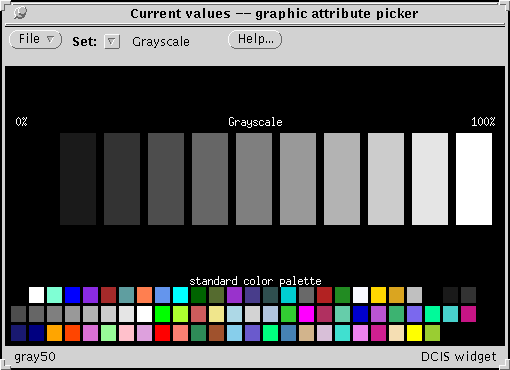This screenshot has width=510, height=370.
Task: Click the Help... button
Action: point(255,40)
